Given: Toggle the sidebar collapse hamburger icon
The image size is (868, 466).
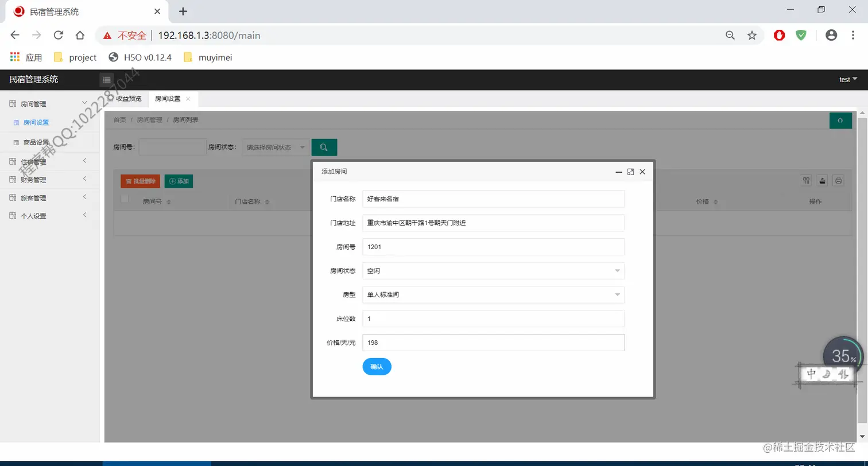Looking at the screenshot, I should click(107, 80).
